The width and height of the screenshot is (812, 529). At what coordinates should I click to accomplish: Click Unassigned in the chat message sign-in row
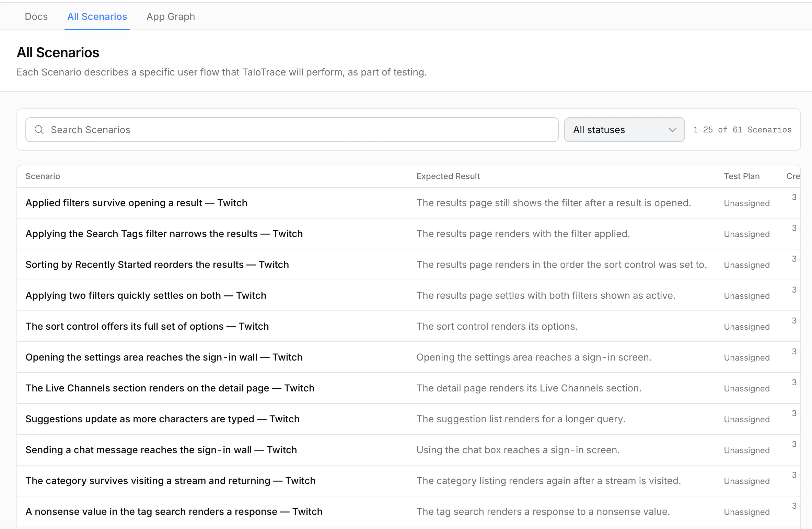(746, 450)
